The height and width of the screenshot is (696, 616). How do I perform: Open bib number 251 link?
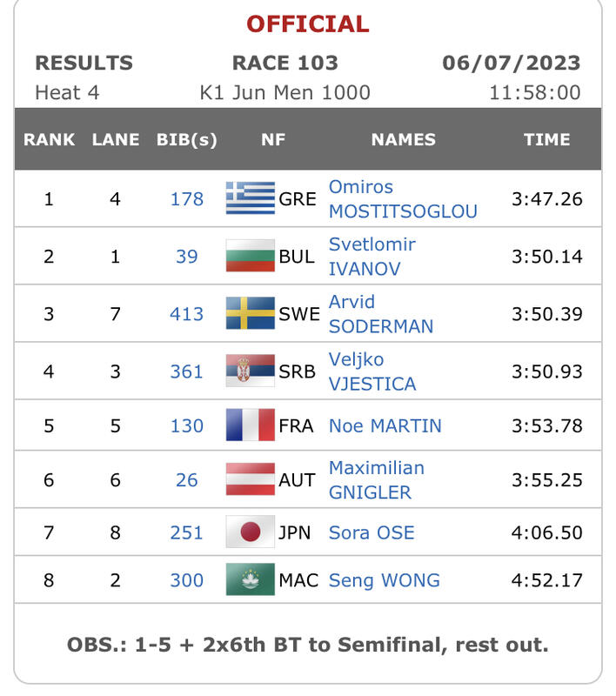click(187, 532)
